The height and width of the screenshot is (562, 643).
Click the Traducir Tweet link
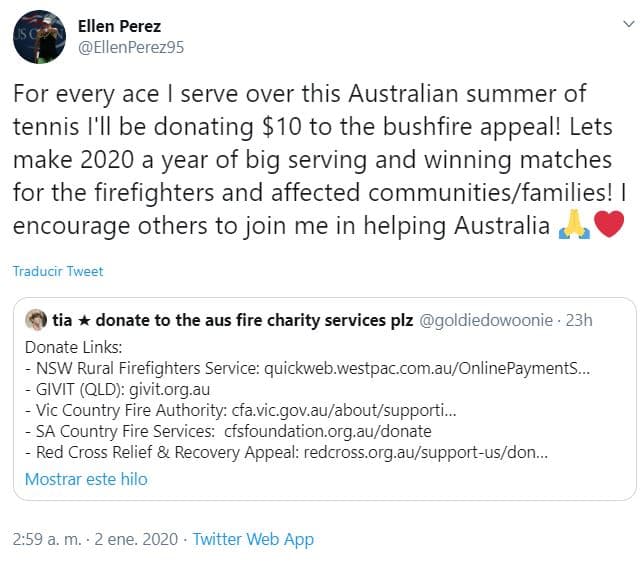click(x=58, y=271)
